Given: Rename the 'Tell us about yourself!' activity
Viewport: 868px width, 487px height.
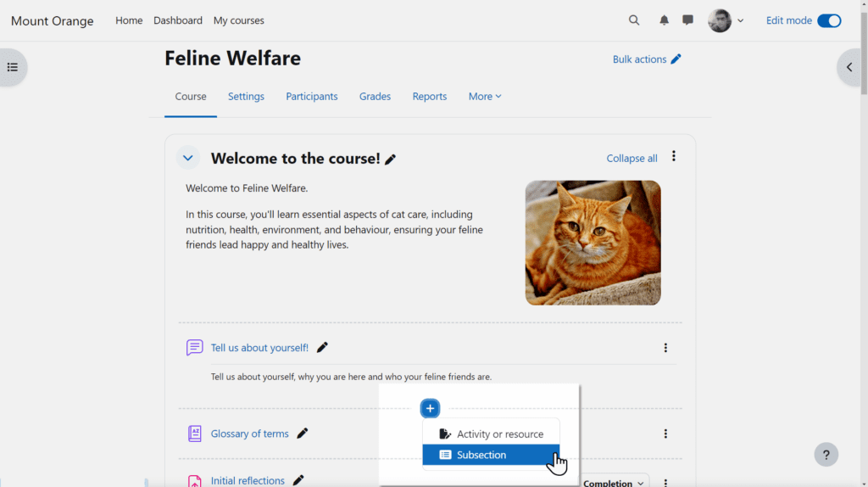Looking at the screenshot, I should pyautogui.click(x=322, y=348).
